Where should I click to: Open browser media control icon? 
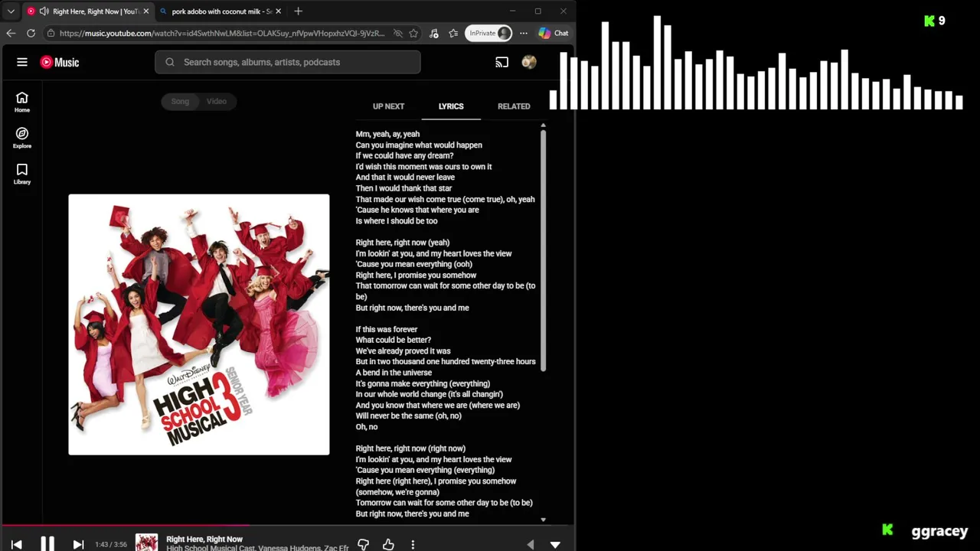pos(434,33)
